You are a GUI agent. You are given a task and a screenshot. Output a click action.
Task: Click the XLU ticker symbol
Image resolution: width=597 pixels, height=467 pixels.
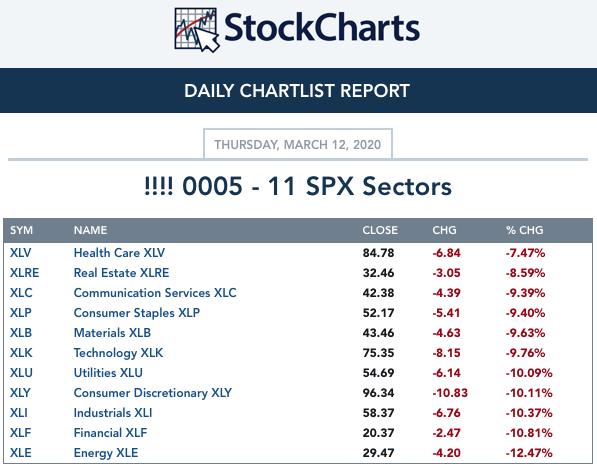point(21,373)
